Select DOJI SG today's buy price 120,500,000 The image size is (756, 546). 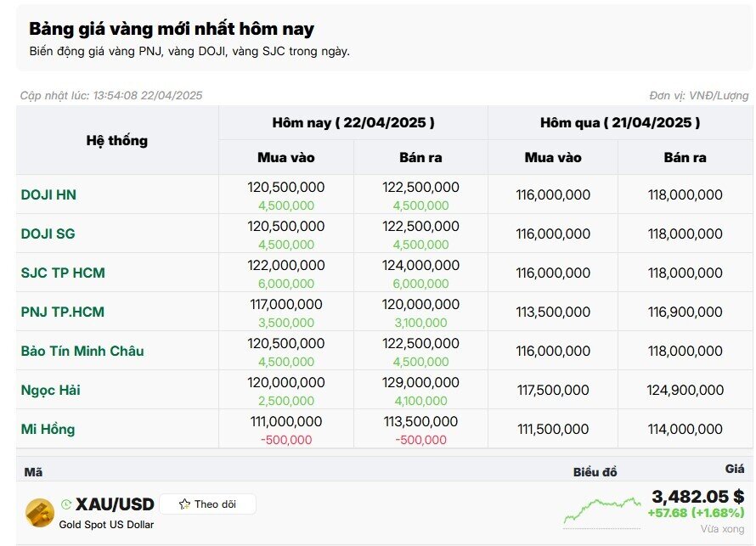286,226
